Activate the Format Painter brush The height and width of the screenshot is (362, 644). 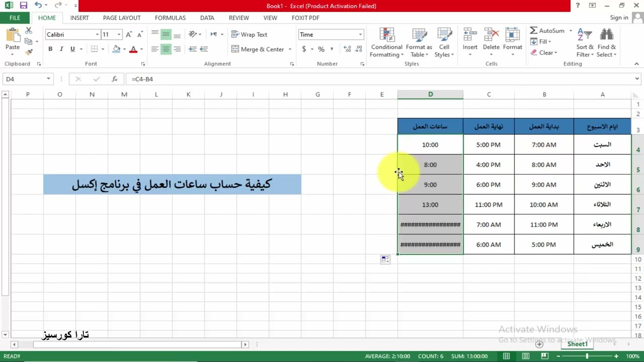click(29, 52)
